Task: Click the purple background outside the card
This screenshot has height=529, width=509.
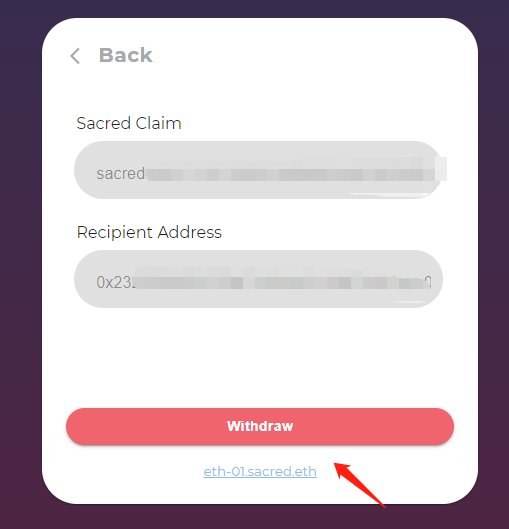Action: click(20, 270)
